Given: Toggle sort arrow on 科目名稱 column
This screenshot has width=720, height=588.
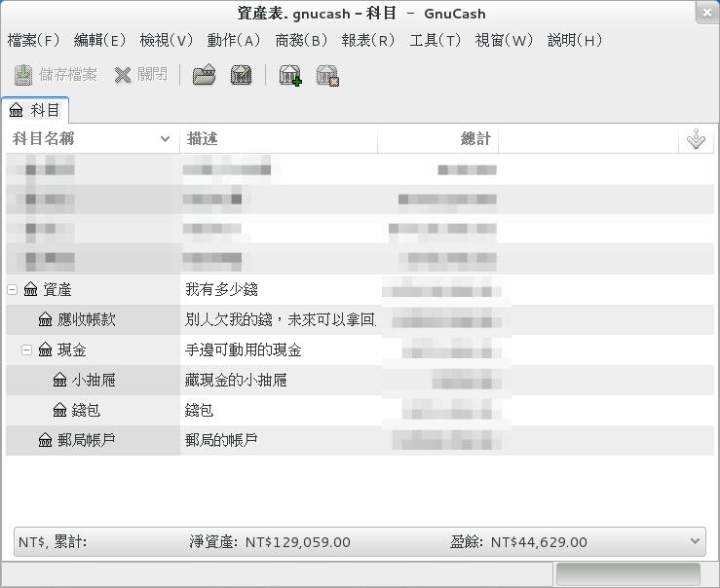Looking at the screenshot, I should coord(165,138).
